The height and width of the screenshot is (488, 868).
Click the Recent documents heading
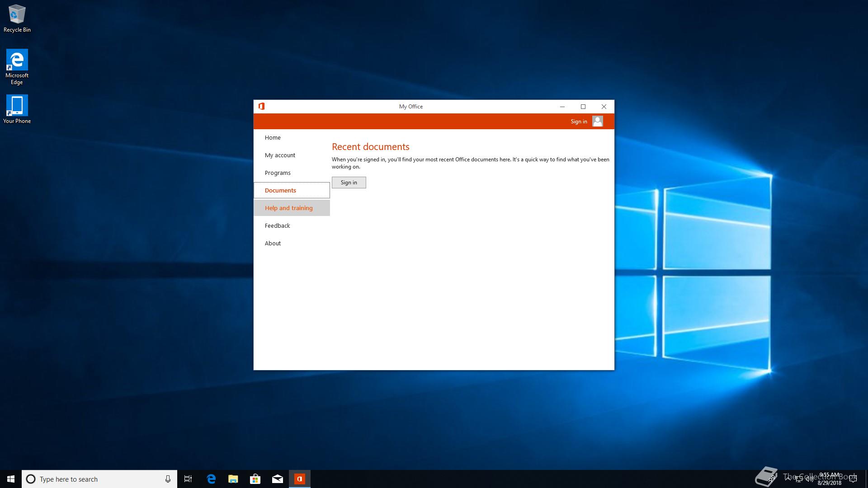tap(371, 146)
